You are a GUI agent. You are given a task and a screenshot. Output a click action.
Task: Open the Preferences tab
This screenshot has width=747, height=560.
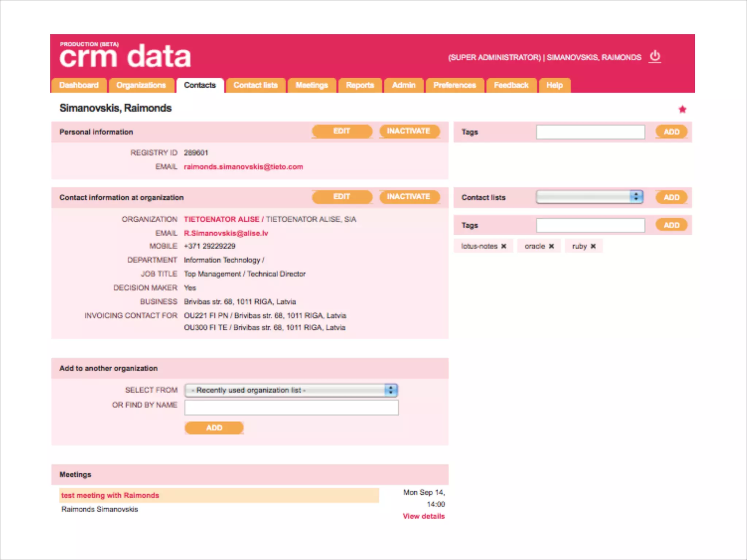coord(454,85)
